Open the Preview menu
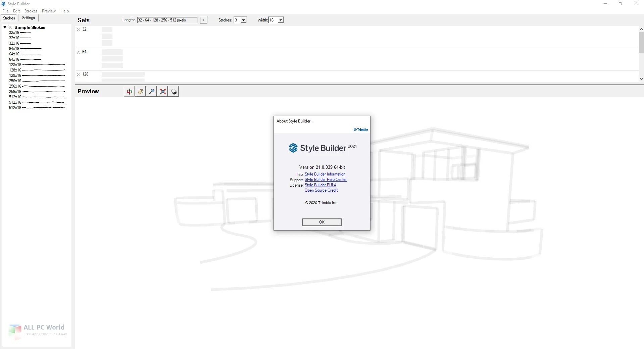Viewport: 644px width, 349px height. 49,11
